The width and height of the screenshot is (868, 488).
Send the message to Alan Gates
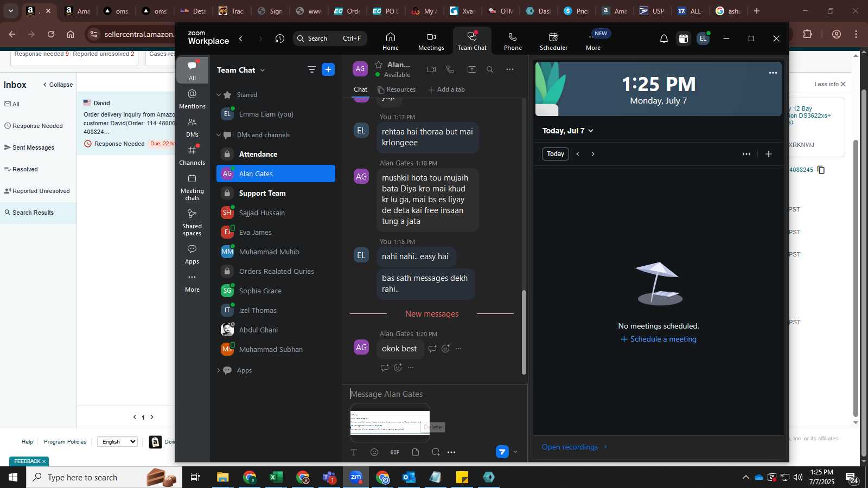click(502, 452)
